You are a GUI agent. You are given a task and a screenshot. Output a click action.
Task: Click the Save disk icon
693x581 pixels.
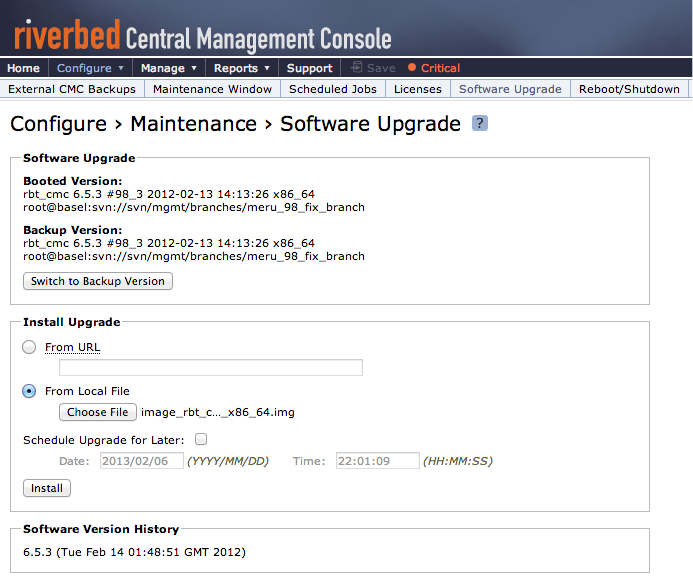[x=356, y=67]
